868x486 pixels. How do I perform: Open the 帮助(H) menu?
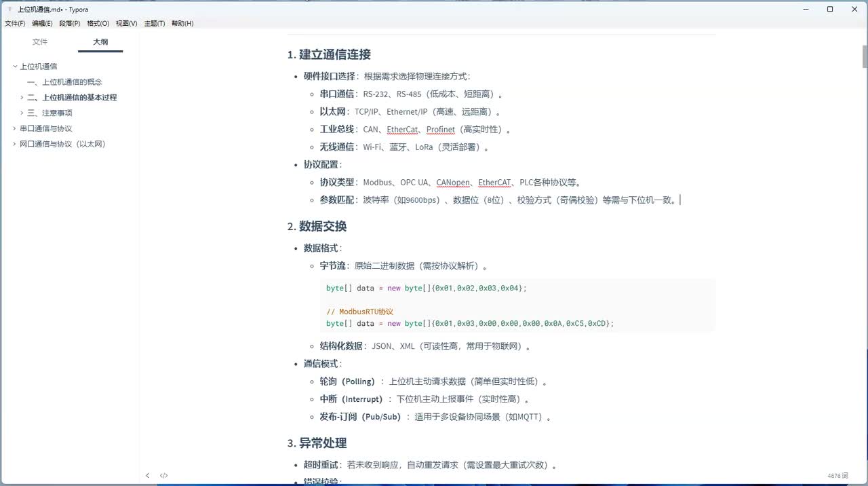[182, 23]
